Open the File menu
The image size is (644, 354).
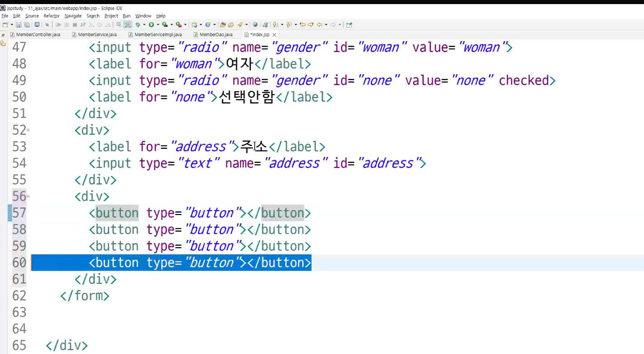point(5,16)
